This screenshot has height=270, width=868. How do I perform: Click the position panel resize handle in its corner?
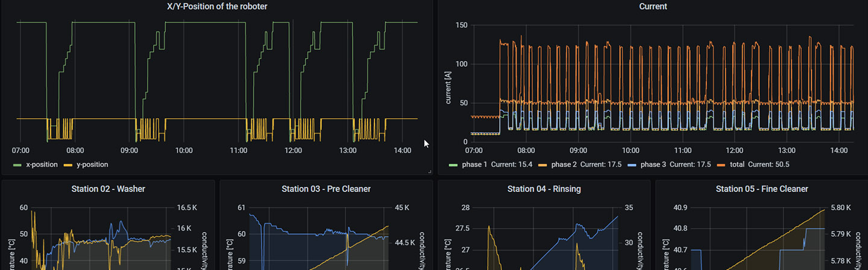tap(430, 172)
